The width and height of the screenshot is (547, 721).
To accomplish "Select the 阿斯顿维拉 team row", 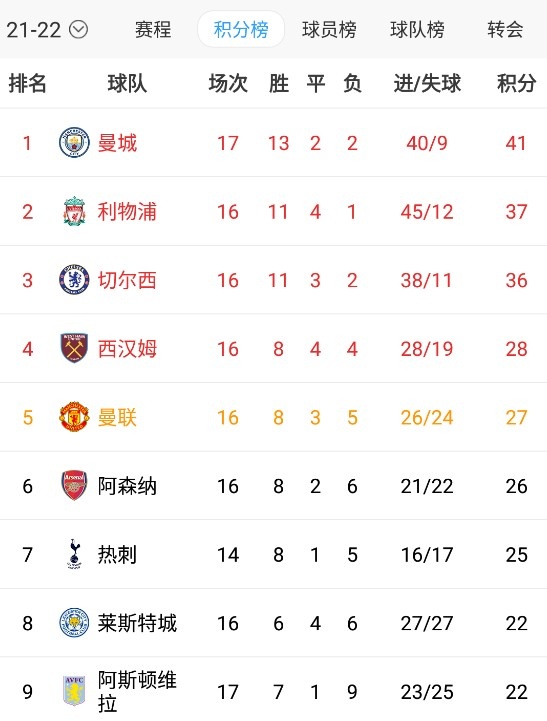I will [x=274, y=689].
